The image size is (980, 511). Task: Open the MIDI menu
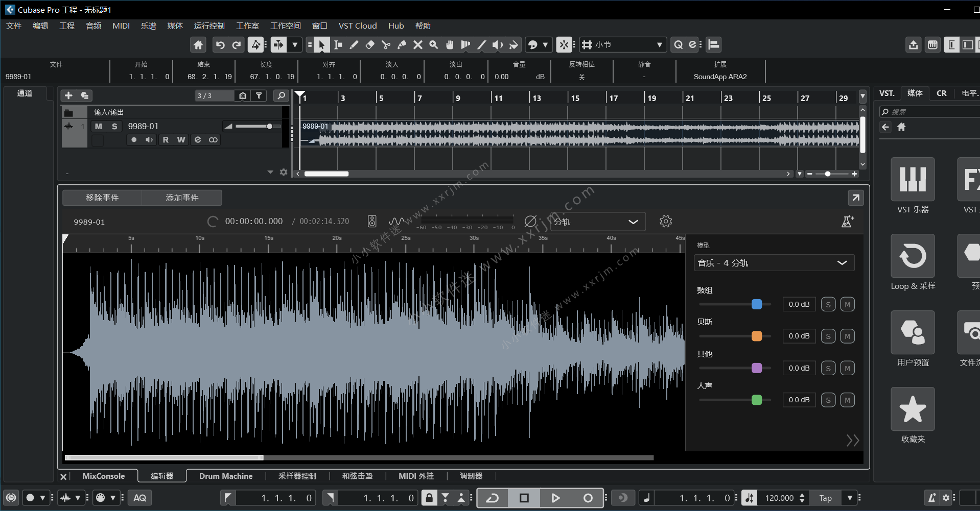pos(121,26)
